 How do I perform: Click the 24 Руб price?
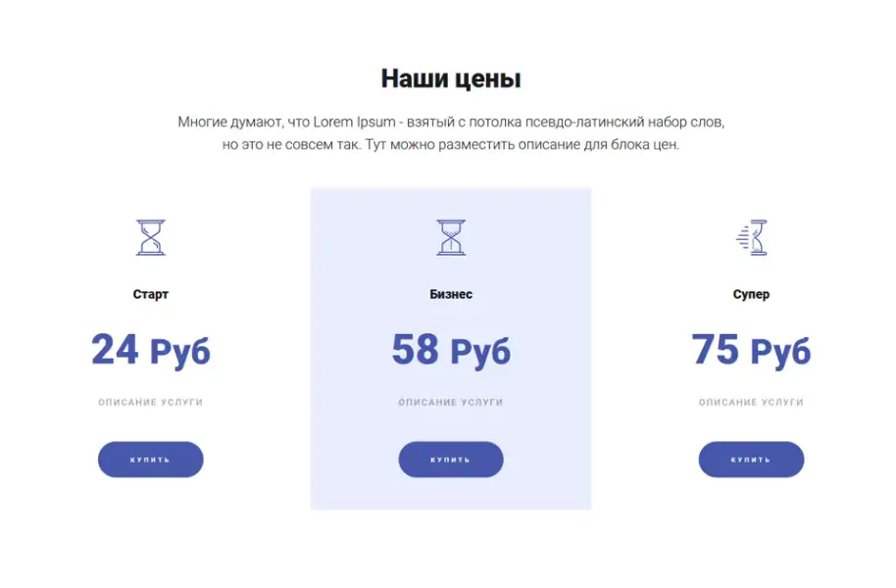pyautogui.click(x=151, y=350)
